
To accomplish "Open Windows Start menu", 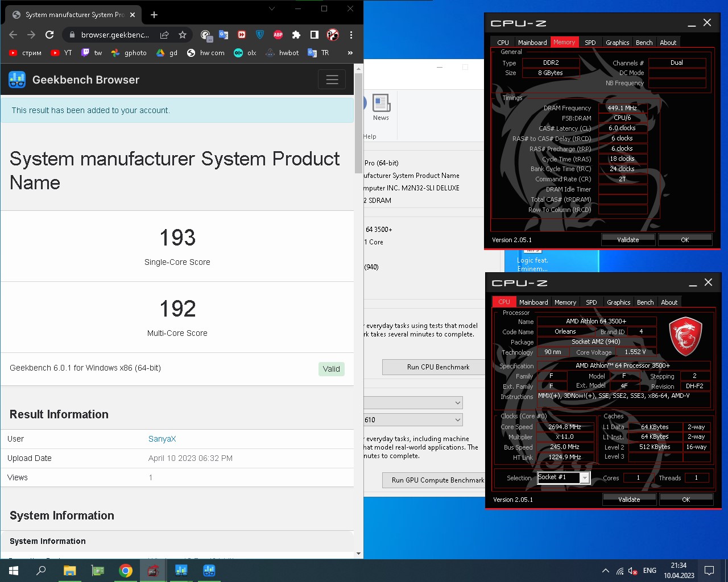I will 14,571.
